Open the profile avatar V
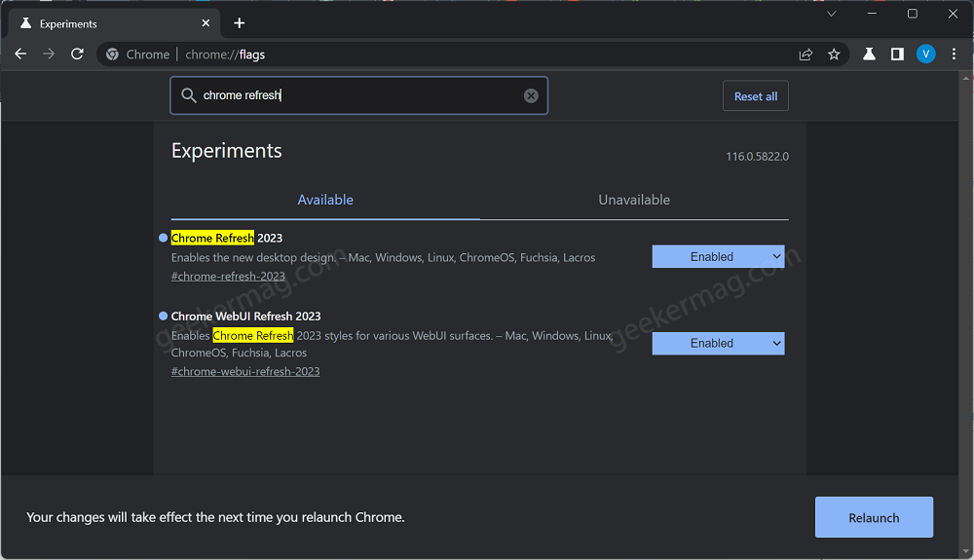Image resolution: width=974 pixels, height=560 pixels. click(925, 54)
